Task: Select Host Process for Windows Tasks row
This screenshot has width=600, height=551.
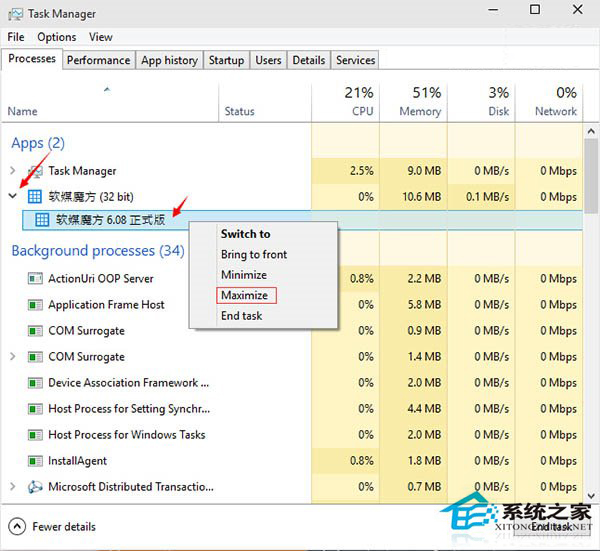Action: 292,435
